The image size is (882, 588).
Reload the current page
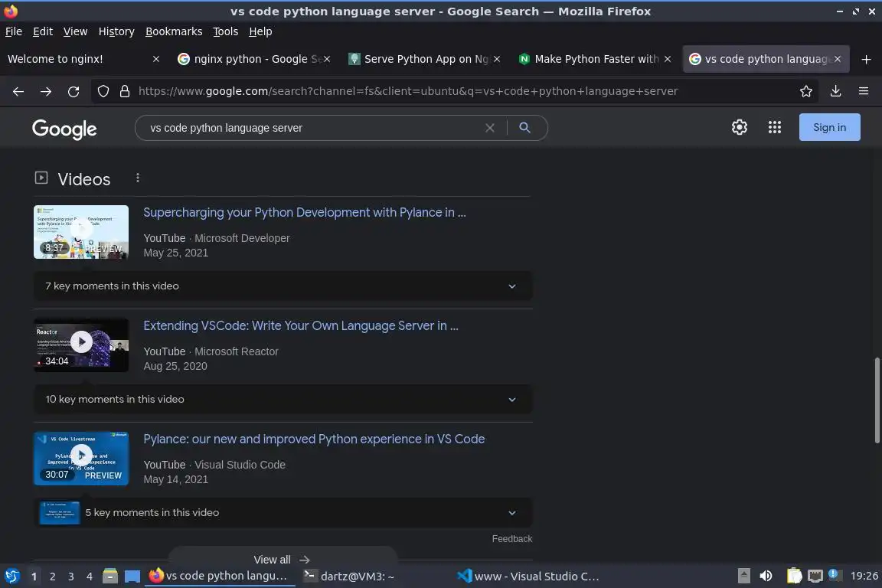coord(73,91)
